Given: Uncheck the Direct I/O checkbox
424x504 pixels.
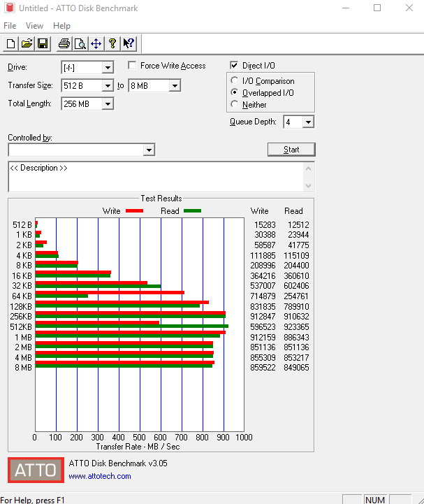Looking at the screenshot, I should (x=234, y=65).
